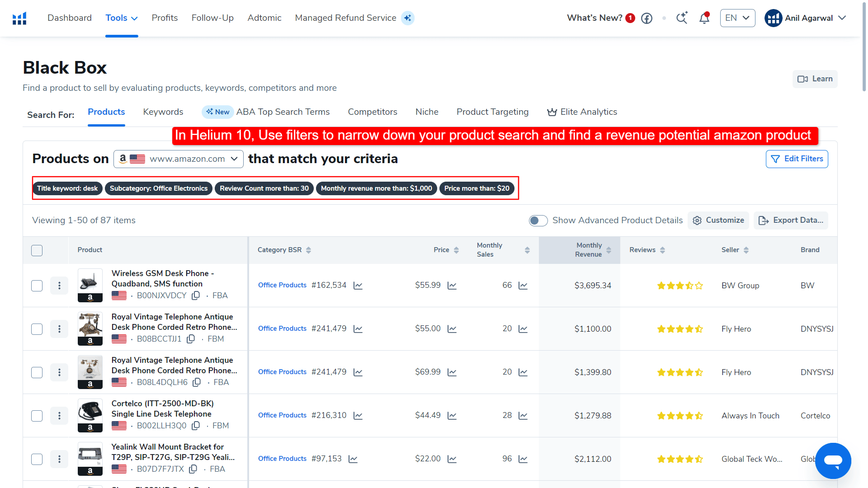Image resolution: width=868 pixels, height=488 pixels.
Task: Expand the Tools navigation dropdown
Action: pyautogui.click(x=120, y=18)
